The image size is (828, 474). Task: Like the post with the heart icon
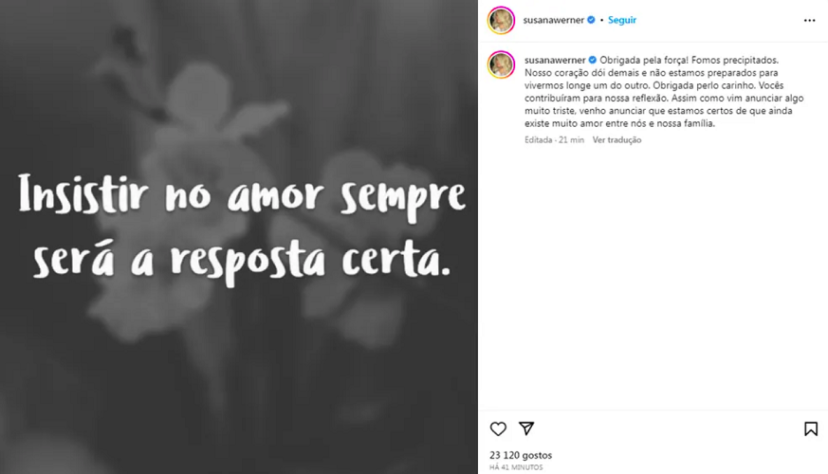pos(498,429)
